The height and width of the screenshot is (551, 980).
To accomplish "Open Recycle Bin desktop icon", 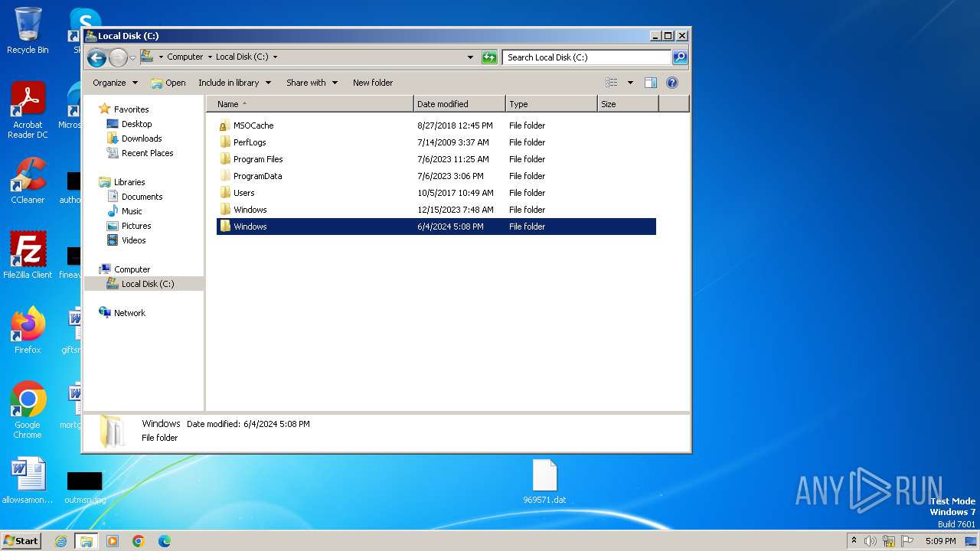I will point(28,31).
